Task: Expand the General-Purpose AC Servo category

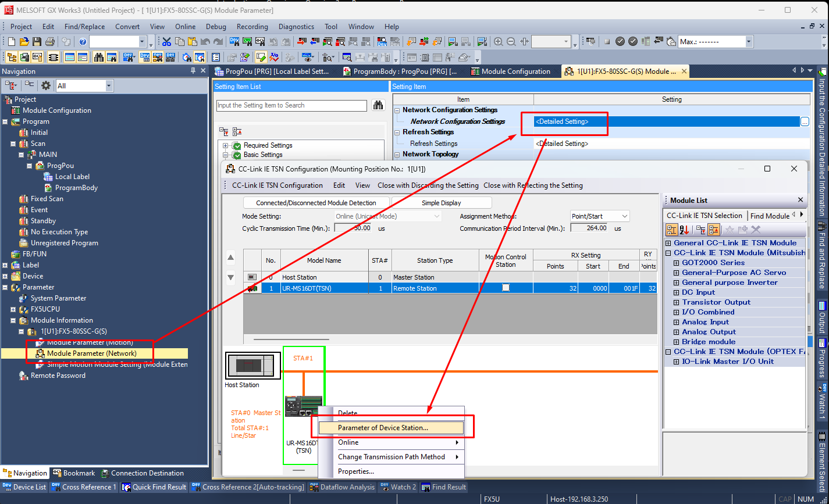Action: tap(677, 273)
